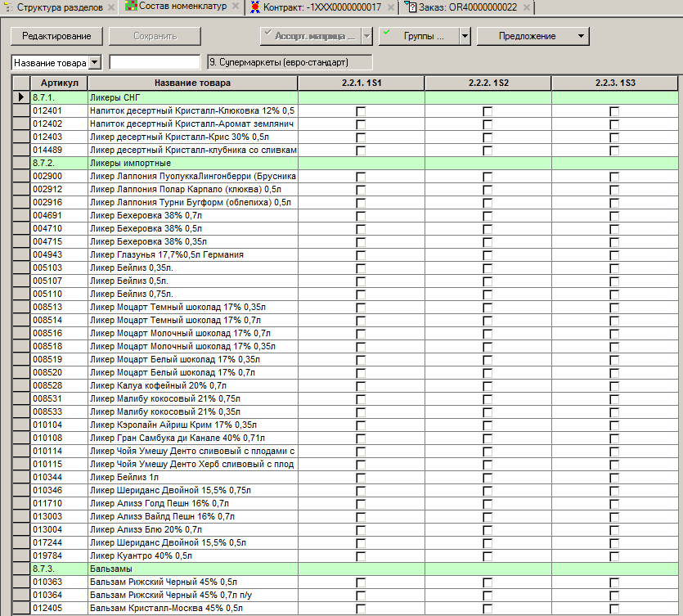683x616 pixels.
Task: Click the disabled Сохранить button
Action: click(155, 36)
